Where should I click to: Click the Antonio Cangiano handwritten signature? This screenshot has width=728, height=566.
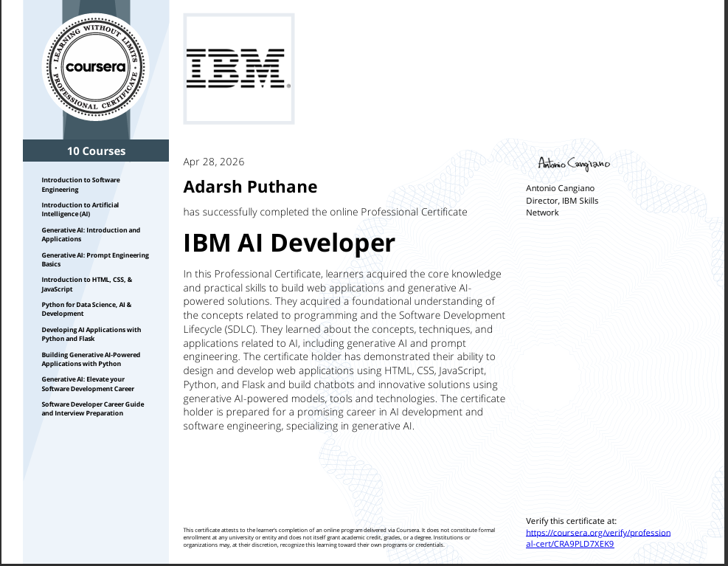(x=574, y=164)
